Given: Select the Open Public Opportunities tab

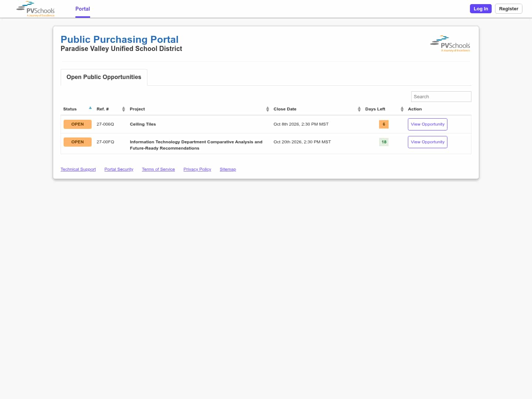Looking at the screenshot, I should coord(104,77).
